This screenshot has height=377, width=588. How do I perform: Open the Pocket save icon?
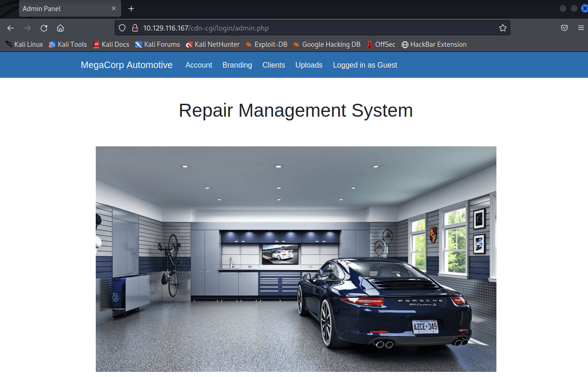pos(564,28)
